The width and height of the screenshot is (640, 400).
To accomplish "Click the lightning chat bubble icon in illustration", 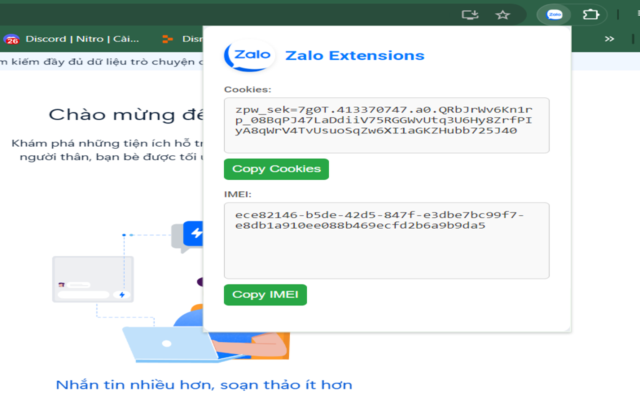I will click(192, 235).
